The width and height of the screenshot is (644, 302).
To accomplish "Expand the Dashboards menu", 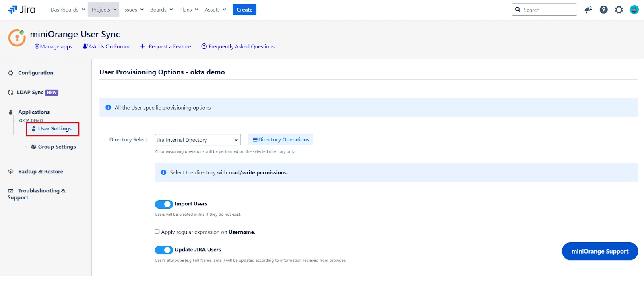I will coord(68,10).
